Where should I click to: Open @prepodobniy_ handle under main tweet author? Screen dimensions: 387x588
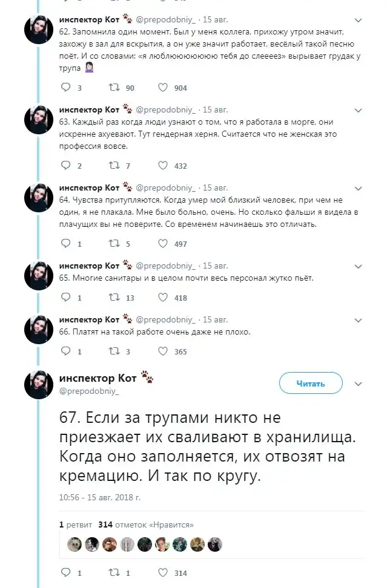pos(90,391)
